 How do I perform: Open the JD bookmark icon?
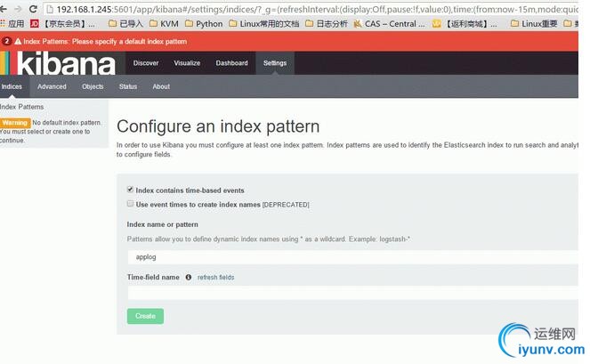click(x=34, y=24)
